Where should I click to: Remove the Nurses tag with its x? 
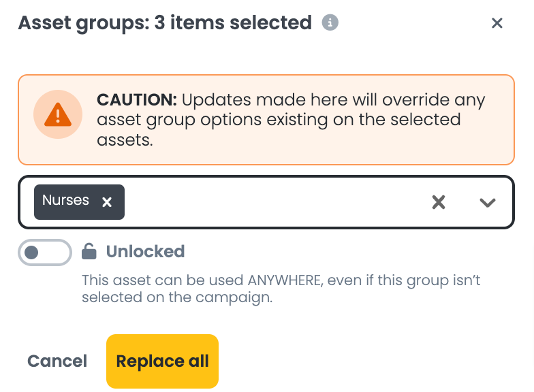coord(107,202)
